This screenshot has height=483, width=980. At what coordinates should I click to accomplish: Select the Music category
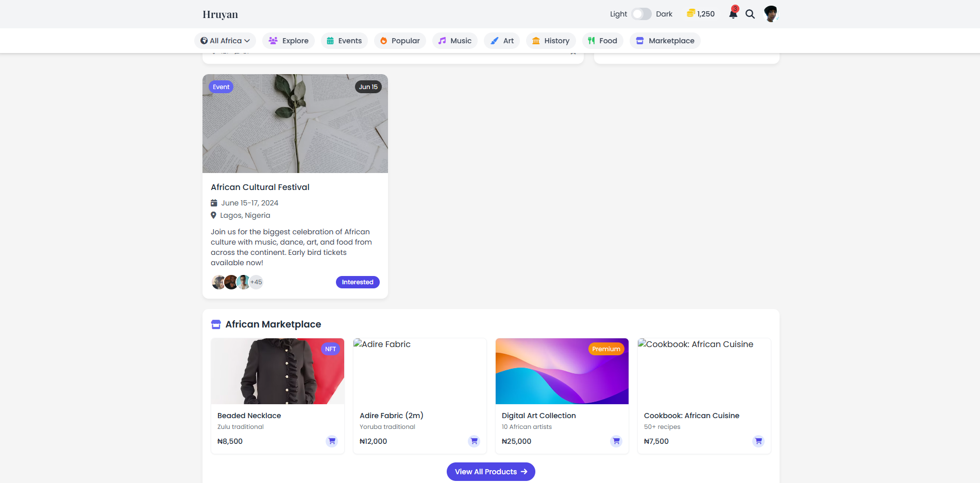(455, 41)
